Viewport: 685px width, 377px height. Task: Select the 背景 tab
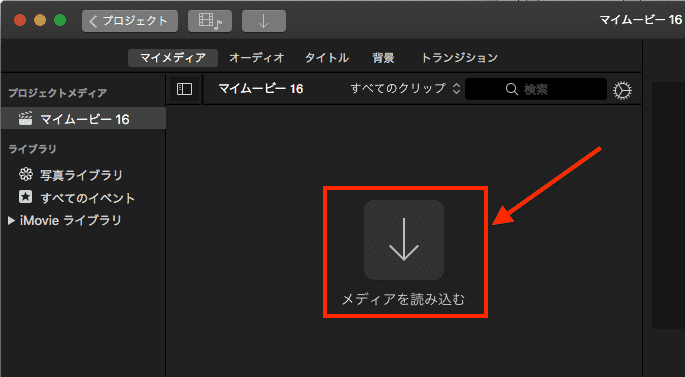tap(383, 58)
